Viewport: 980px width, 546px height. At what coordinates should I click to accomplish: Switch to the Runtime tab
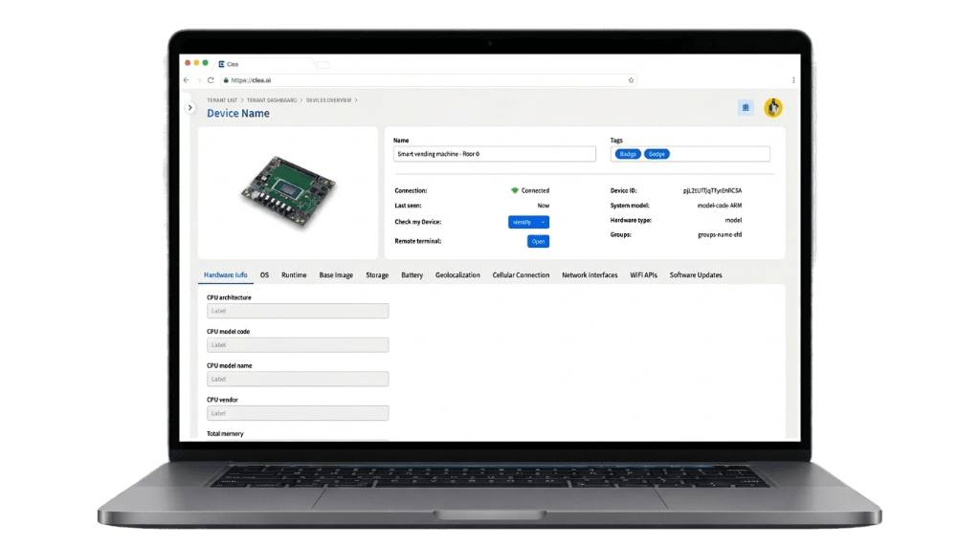click(294, 274)
